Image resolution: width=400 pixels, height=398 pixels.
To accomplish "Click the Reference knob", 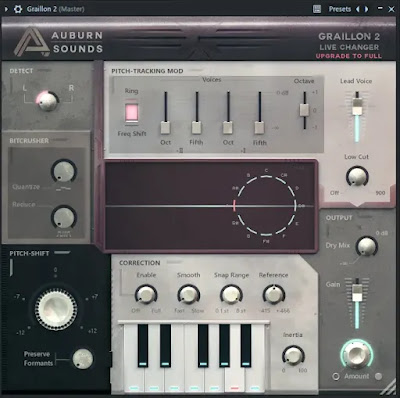I will 274,295.
